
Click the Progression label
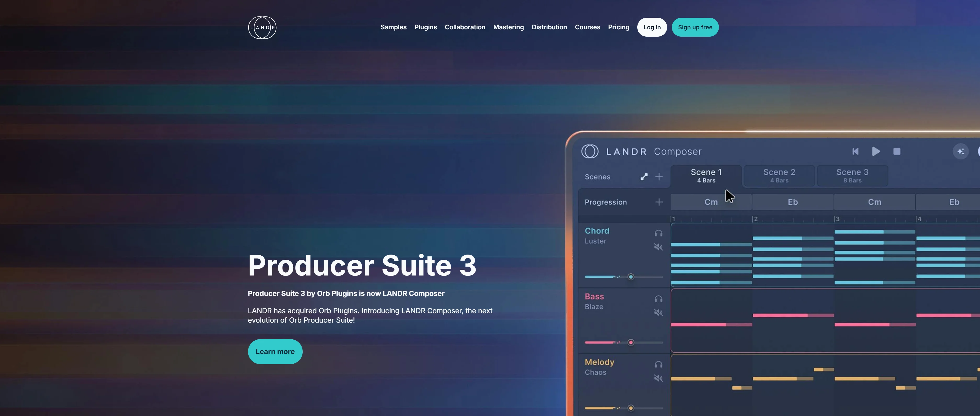pos(606,203)
